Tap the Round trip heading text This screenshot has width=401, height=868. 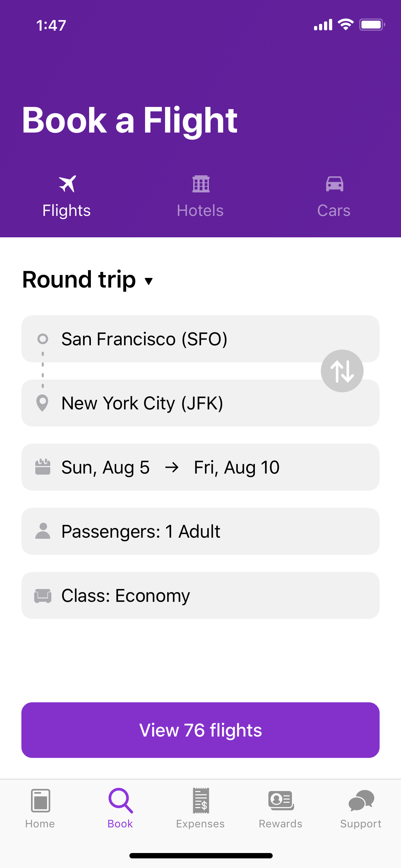coord(79,280)
